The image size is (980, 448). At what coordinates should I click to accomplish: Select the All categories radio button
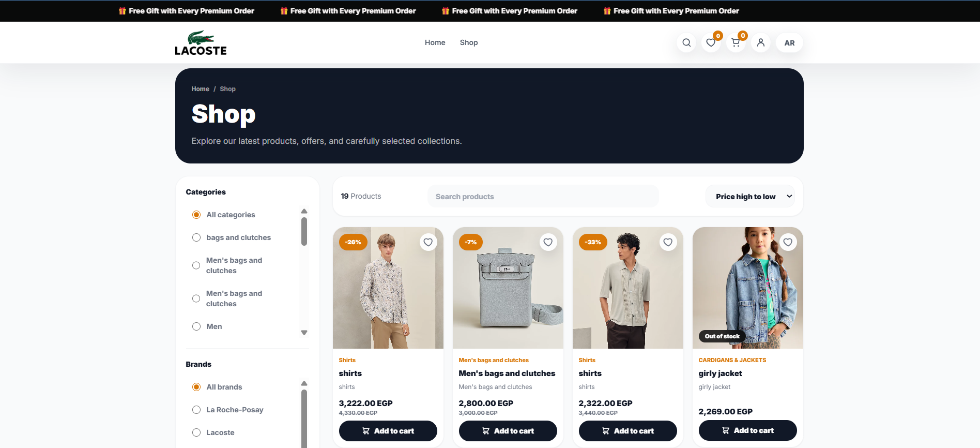[x=196, y=215]
